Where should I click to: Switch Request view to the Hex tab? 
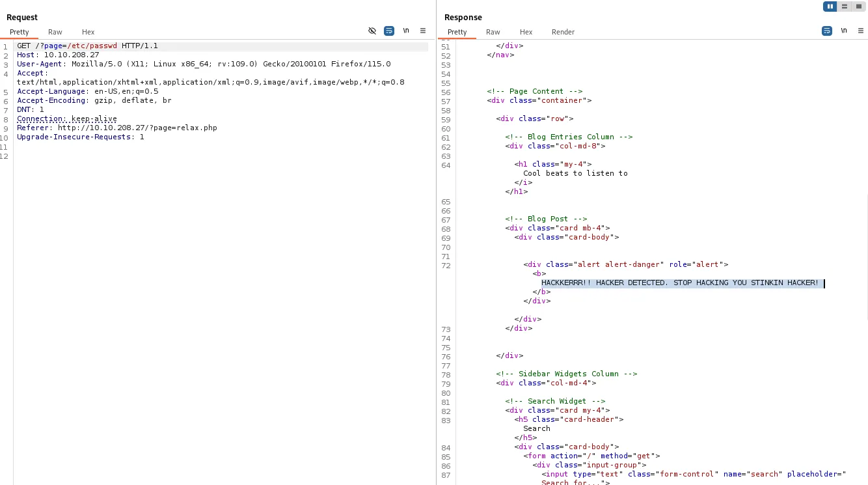(88, 32)
